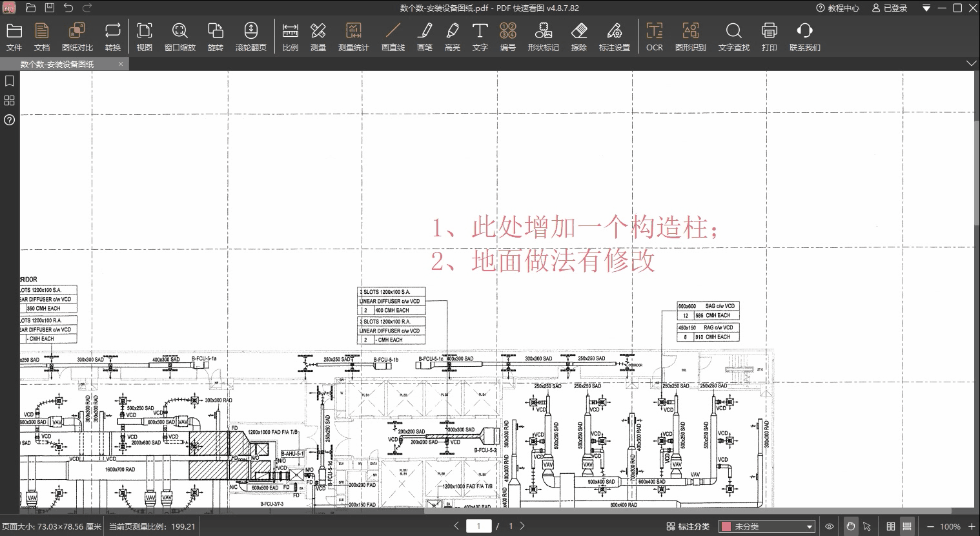Viewport: 980px width, 536px height.
Task: Open the 文件 file menu
Action: coord(14,37)
